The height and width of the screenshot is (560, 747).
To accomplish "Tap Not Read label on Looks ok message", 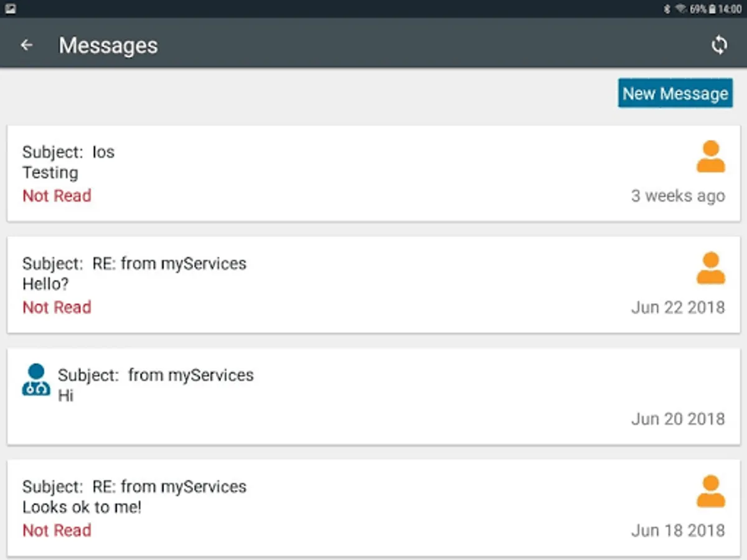I will (57, 531).
